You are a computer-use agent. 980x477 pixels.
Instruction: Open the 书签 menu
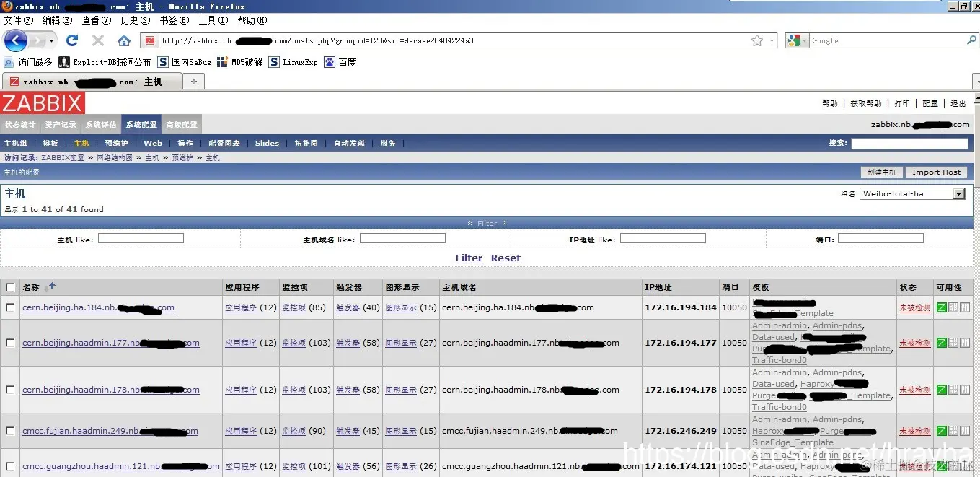(x=174, y=20)
